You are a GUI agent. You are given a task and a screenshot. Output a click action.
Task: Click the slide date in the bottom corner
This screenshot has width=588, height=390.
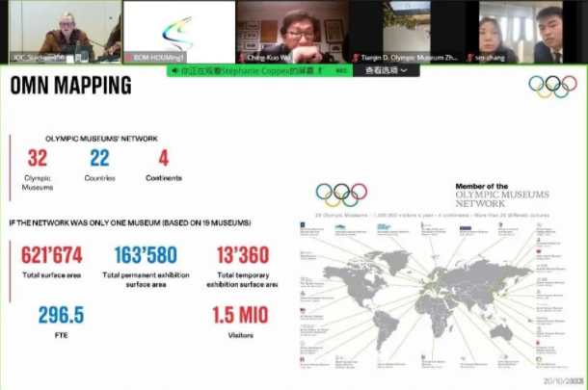tap(564, 381)
